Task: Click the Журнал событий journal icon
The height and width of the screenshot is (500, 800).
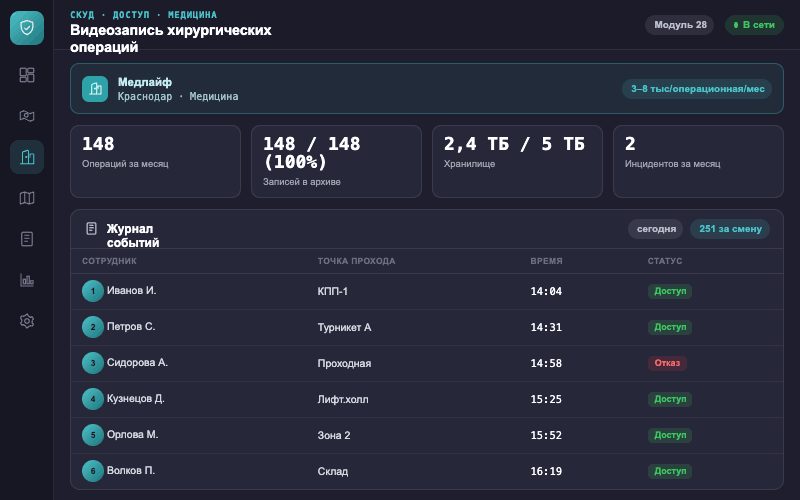Action: click(x=91, y=228)
